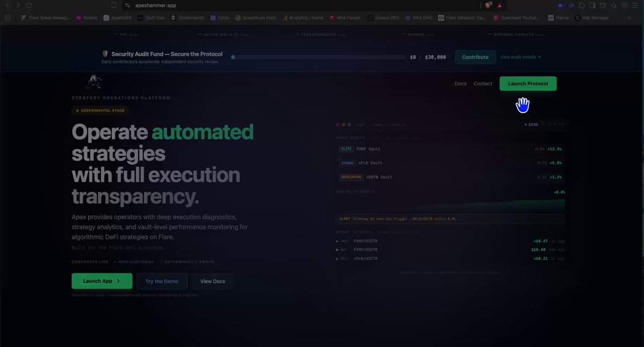Click the audit fund progress bar
This screenshot has height=347, width=644.
[x=319, y=57]
